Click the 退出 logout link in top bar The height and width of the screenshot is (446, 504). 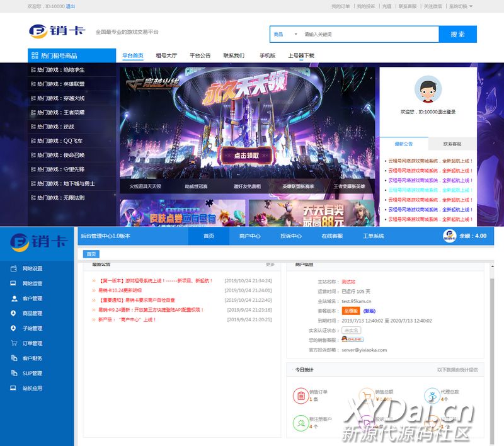pos(71,6)
